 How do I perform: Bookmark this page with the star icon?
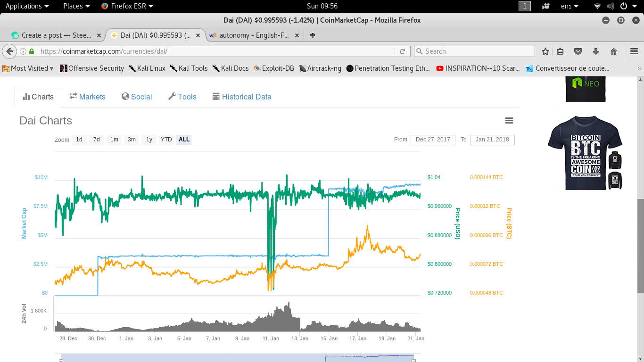[x=545, y=51]
